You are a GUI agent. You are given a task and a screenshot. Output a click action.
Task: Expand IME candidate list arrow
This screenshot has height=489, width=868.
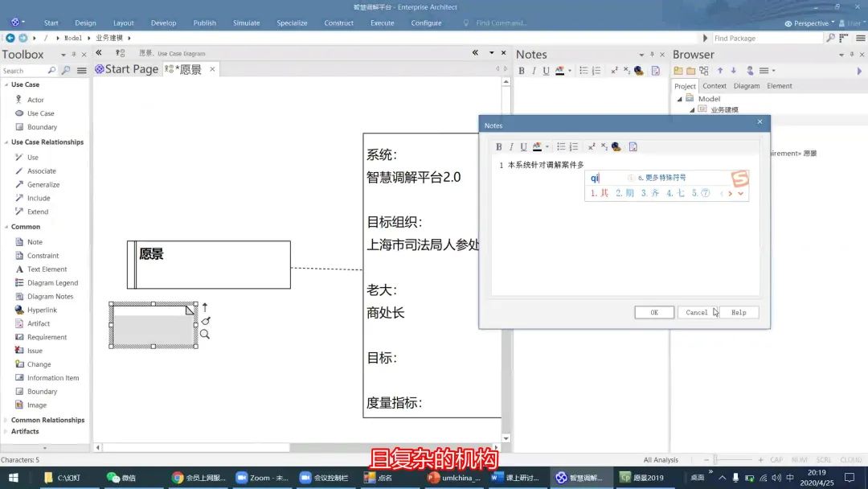(740, 193)
